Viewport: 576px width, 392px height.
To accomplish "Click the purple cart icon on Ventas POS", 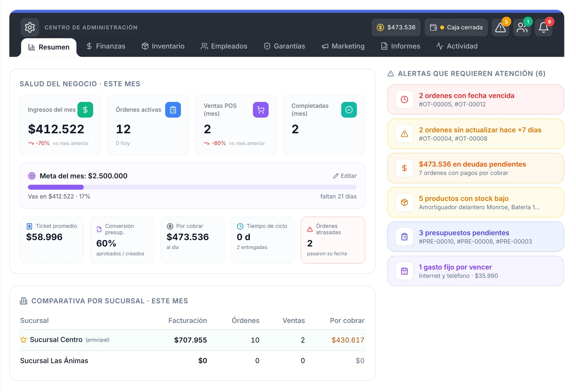I will pyautogui.click(x=261, y=110).
